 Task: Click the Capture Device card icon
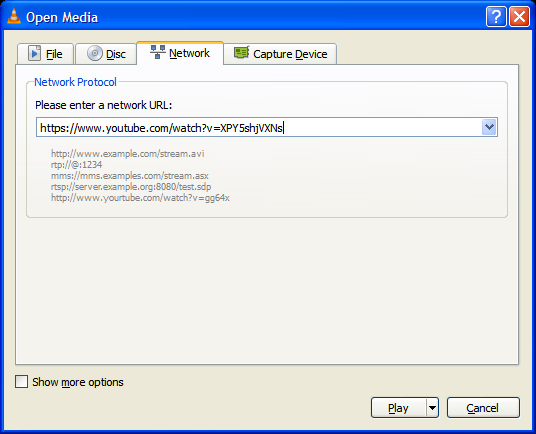point(242,53)
